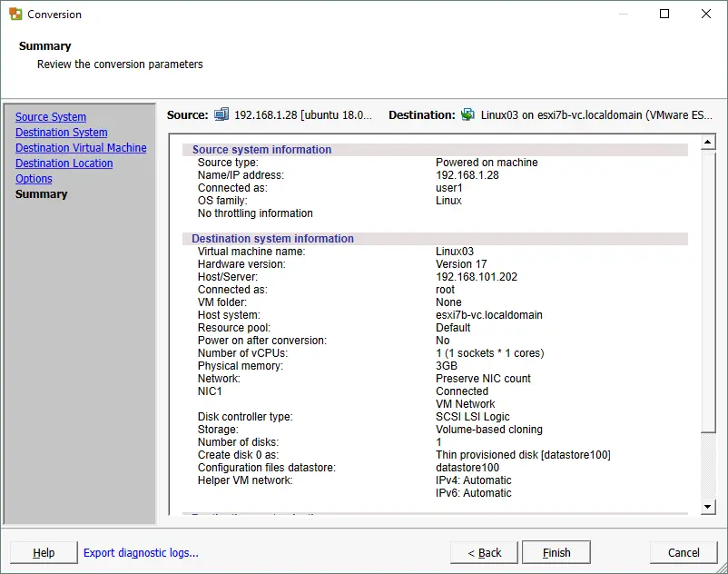Image resolution: width=728 pixels, height=574 pixels.
Task: Select 'Version 17' hardware value
Action: [461, 264]
